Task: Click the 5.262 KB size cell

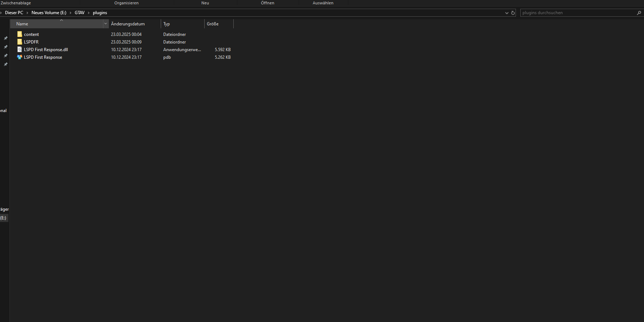Action: click(x=223, y=57)
